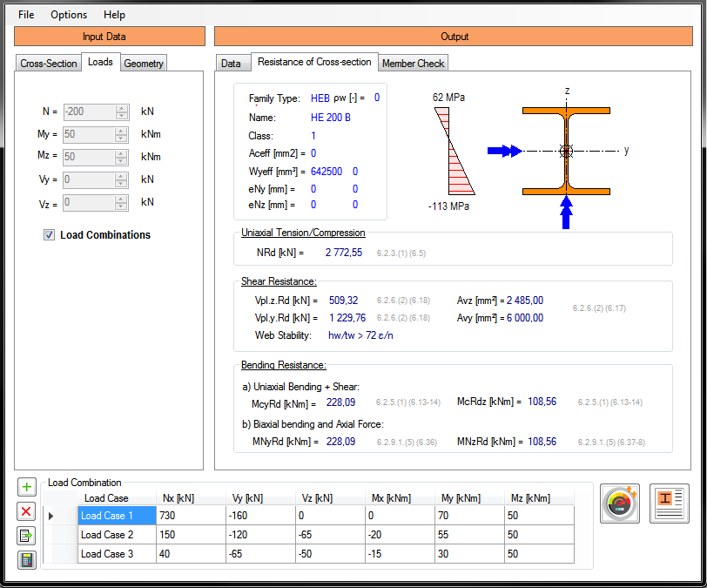Increase the My value with the spinner up arrow
The height and width of the screenshot is (588, 707).
[x=120, y=131]
